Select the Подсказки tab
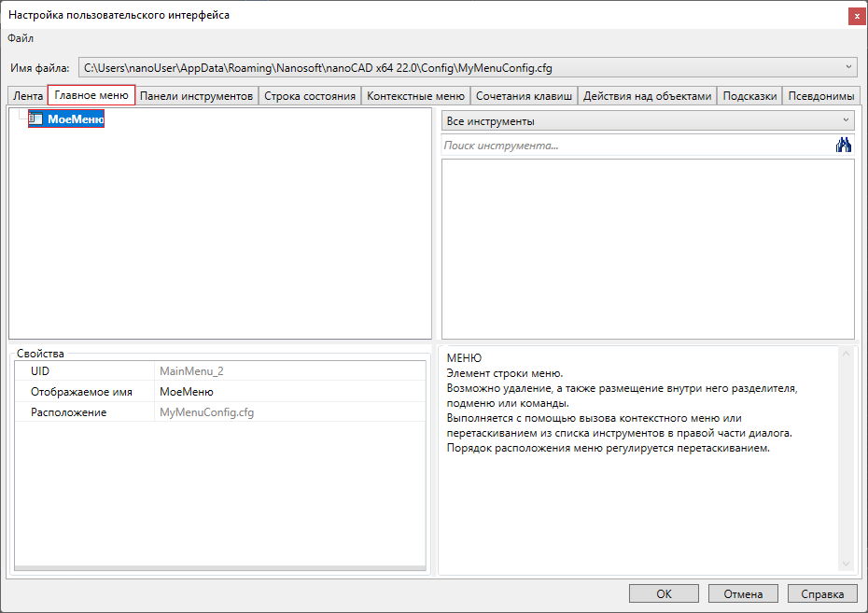Screen dimensions: 868x613 (749, 96)
